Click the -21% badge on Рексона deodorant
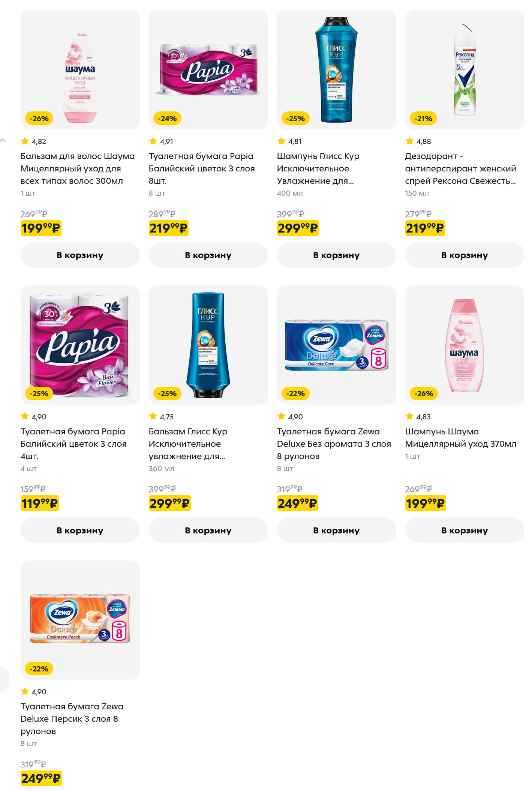The width and height of the screenshot is (532, 790). (423, 119)
